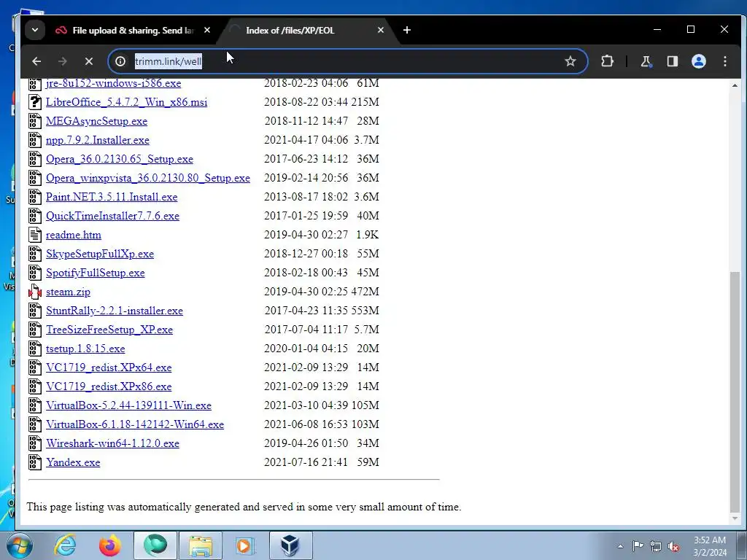Click the unknown-file icon beside LibreOffice msi
This screenshot has height=560, width=747.
point(35,102)
